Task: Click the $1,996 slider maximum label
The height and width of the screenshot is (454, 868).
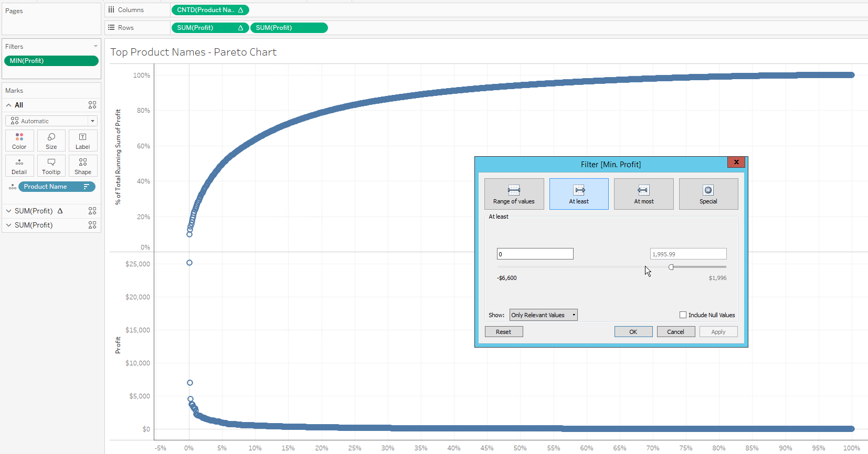Action: 718,278
